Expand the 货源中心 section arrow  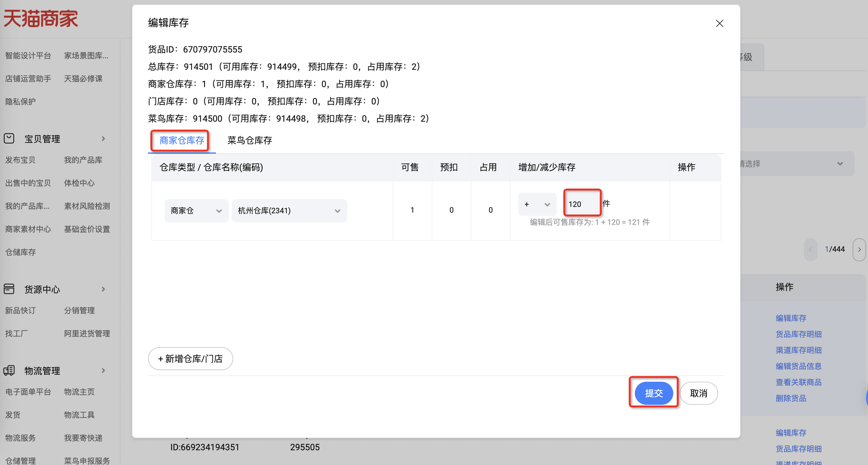[103, 289]
